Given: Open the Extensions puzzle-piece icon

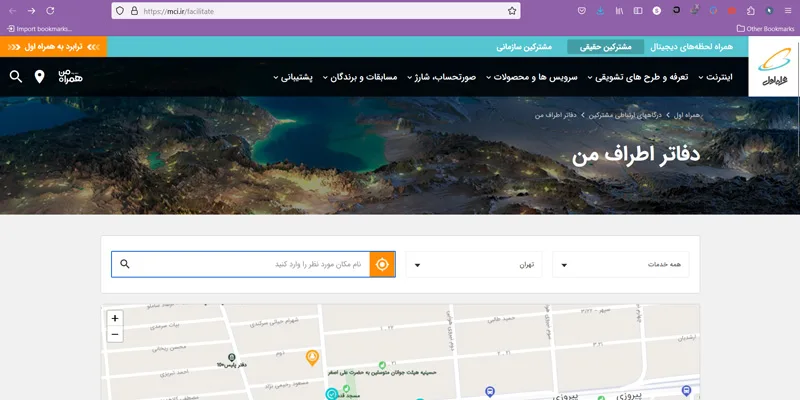Looking at the screenshot, I should pos(751,11).
